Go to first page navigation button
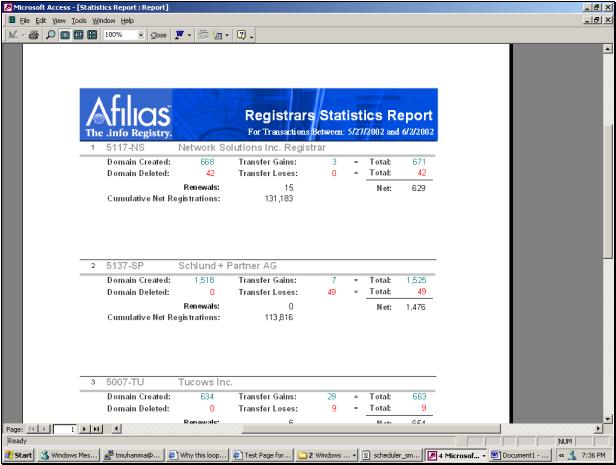The image size is (616, 465). [x=32, y=429]
